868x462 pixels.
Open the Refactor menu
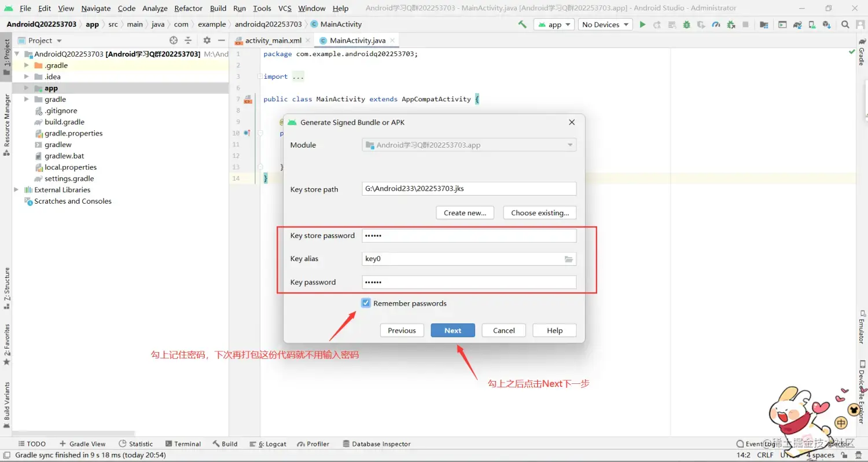pos(189,8)
